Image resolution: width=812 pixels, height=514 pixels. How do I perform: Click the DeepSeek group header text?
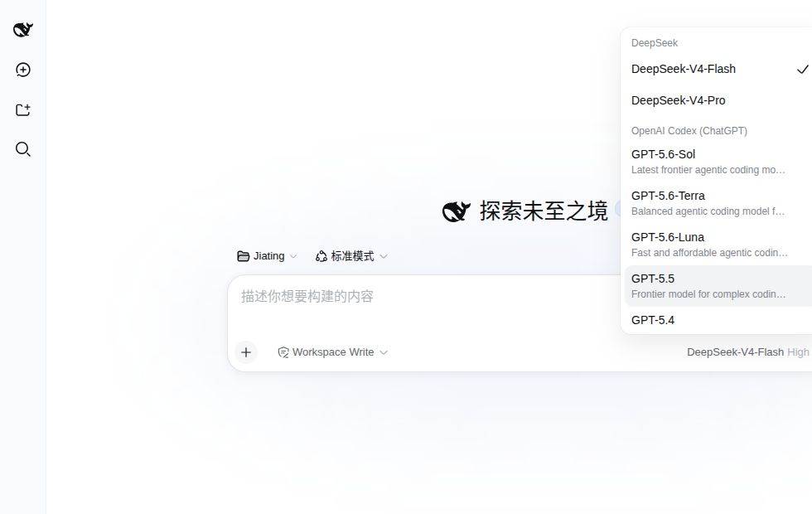coord(655,43)
